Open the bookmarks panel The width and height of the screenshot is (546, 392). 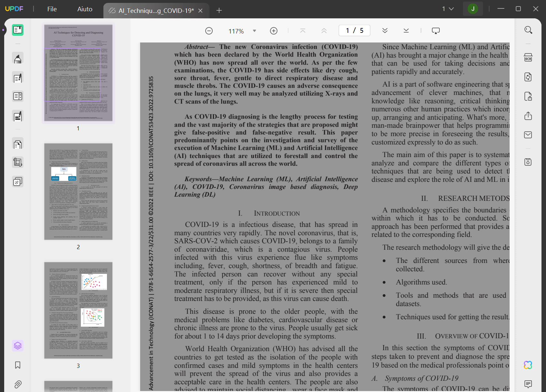[x=18, y=365]
